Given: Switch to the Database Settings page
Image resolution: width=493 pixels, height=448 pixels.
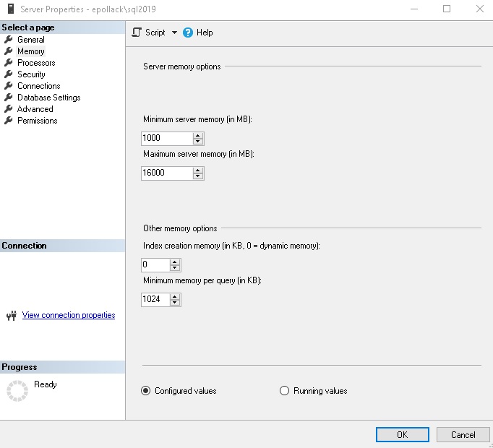Looking at the screenshot, I should [x=48, y=98].
